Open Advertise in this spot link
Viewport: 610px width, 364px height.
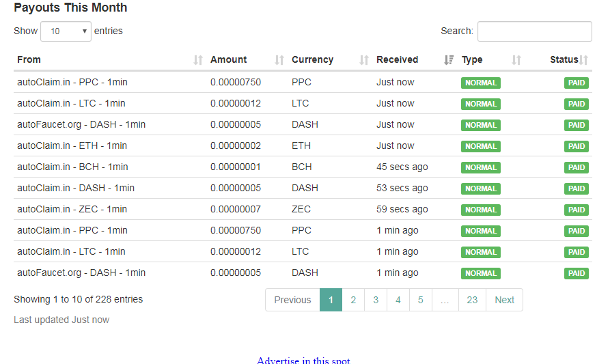(303, 360)
